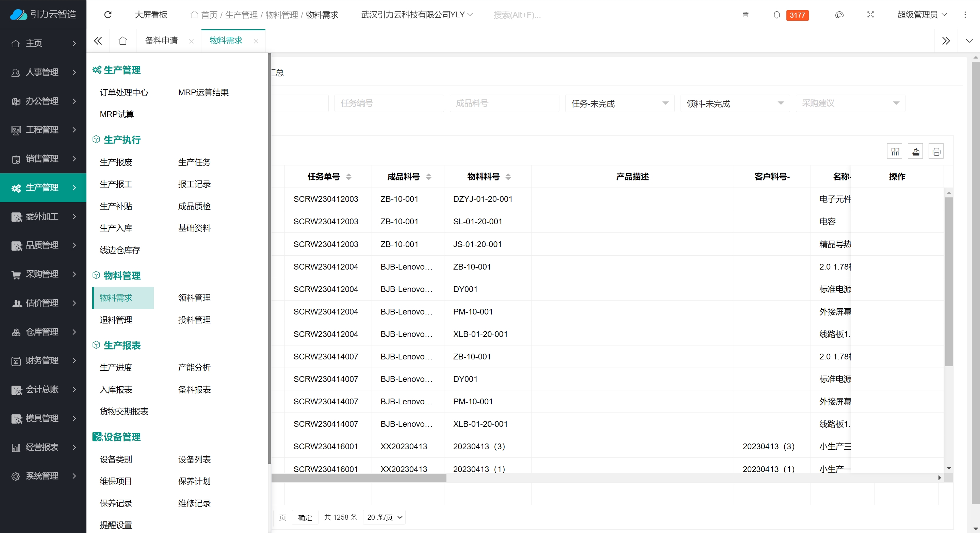
Task: Click the trash clear-cache icon
Action: (x=745, y=15)
